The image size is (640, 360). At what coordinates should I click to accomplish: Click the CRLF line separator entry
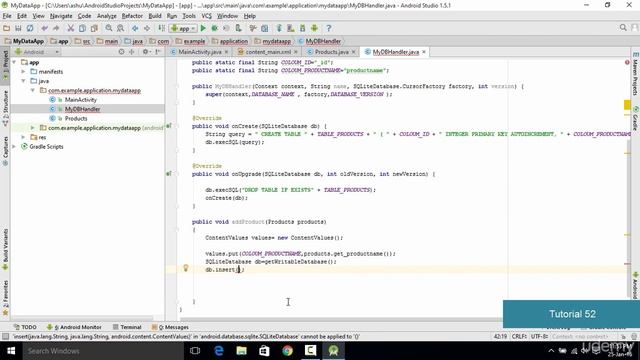coord(519,336)
